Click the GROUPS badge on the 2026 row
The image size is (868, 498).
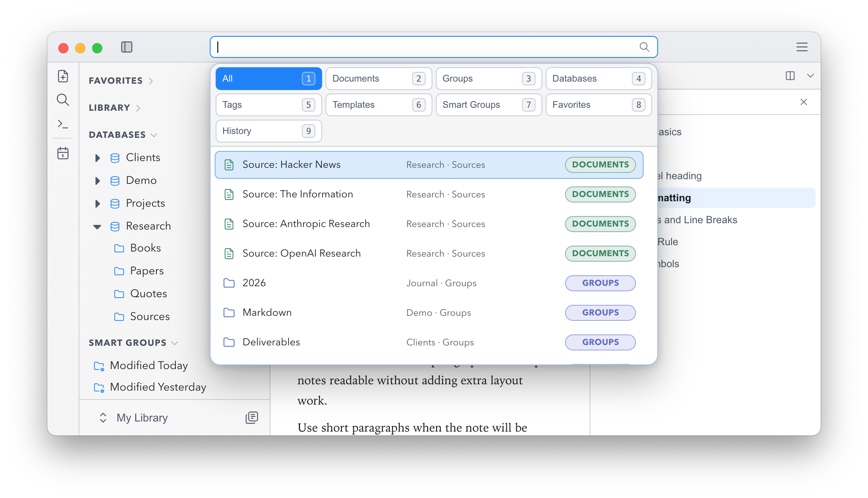600,283
